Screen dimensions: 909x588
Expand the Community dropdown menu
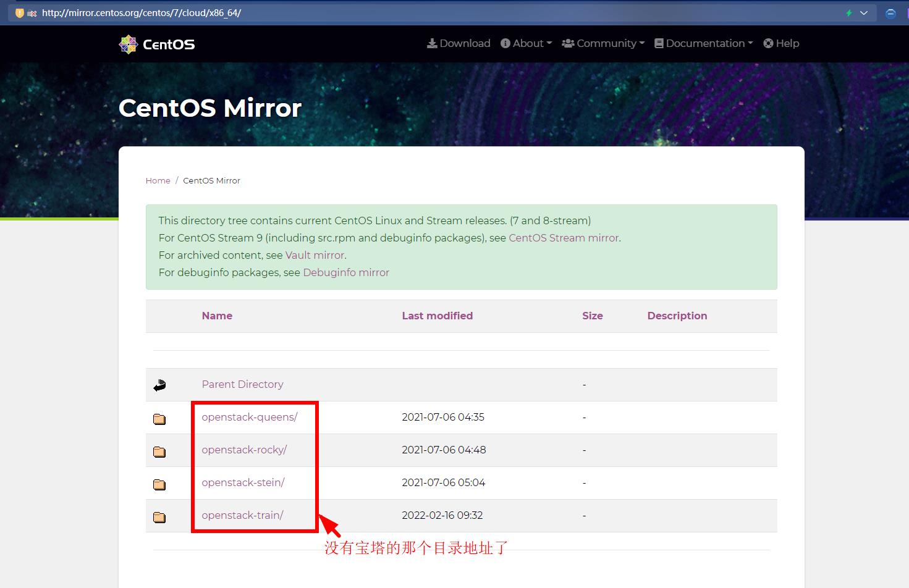[x=603, y=43]
